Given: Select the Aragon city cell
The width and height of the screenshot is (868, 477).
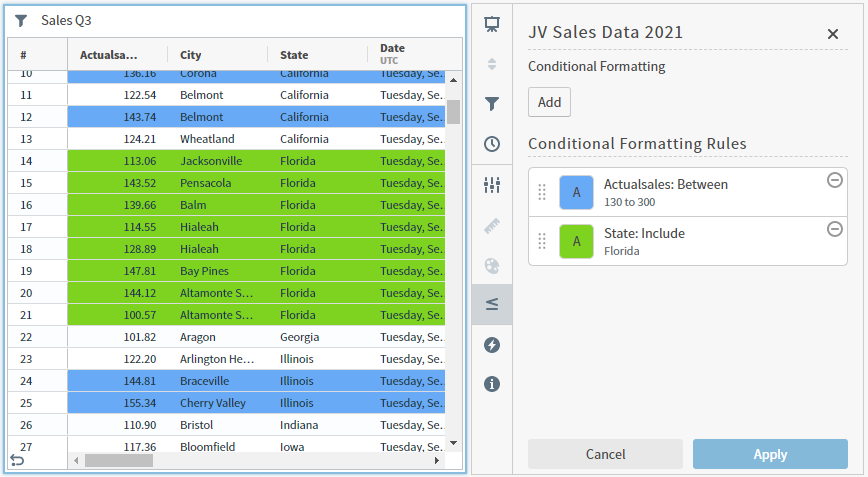Looking at the screenshot, I should pos(218,337).
